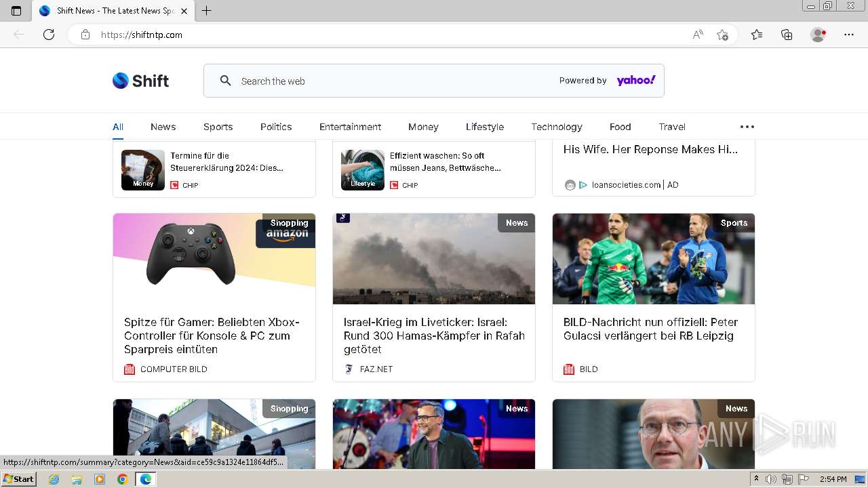Click the Xbox controller thumbnail
Image resolution: width=868 pixels, height=488 pixels.
point(214,259)
